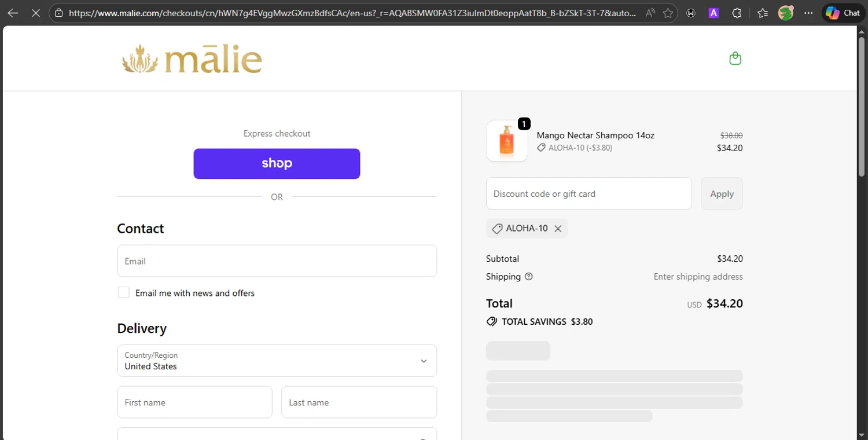Open the browser Extensions puzzle icon
868x440 pixels.
[737, 13]
